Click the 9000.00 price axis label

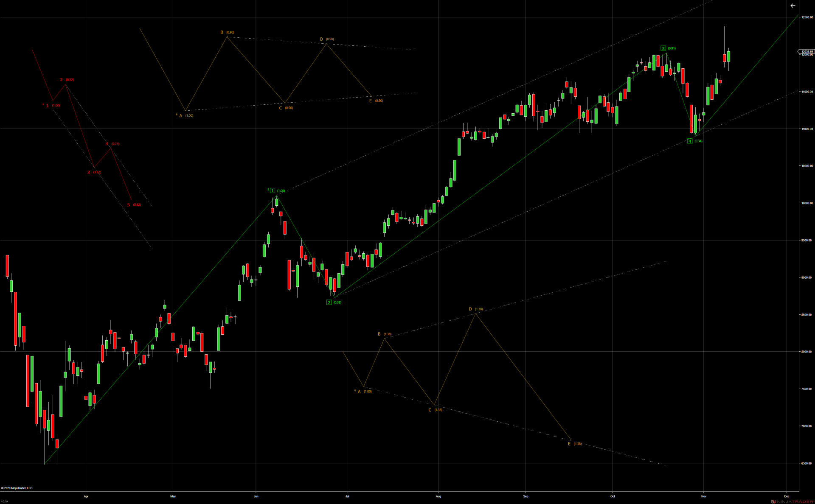pyautogui.click(x=807, y=277)
